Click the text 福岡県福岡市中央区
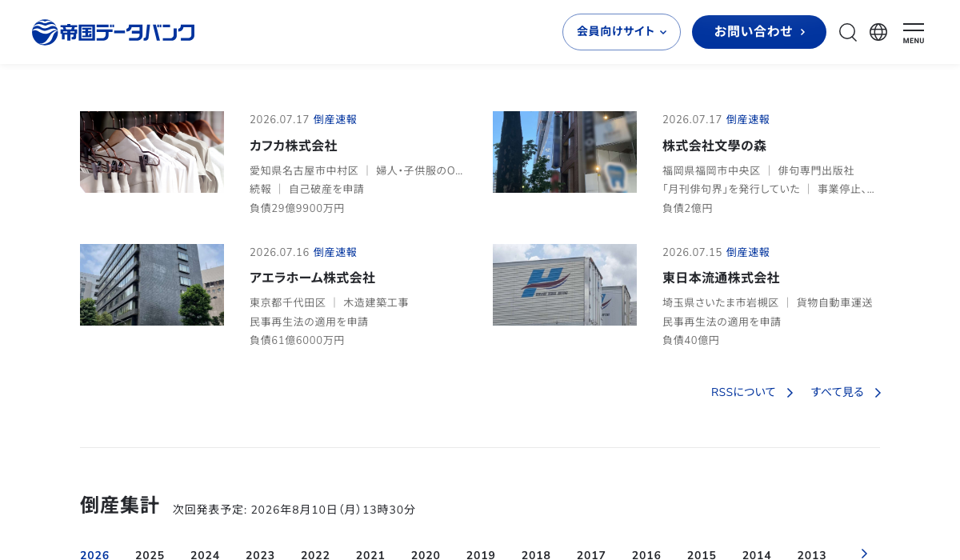960x560 pixels. 711,170
